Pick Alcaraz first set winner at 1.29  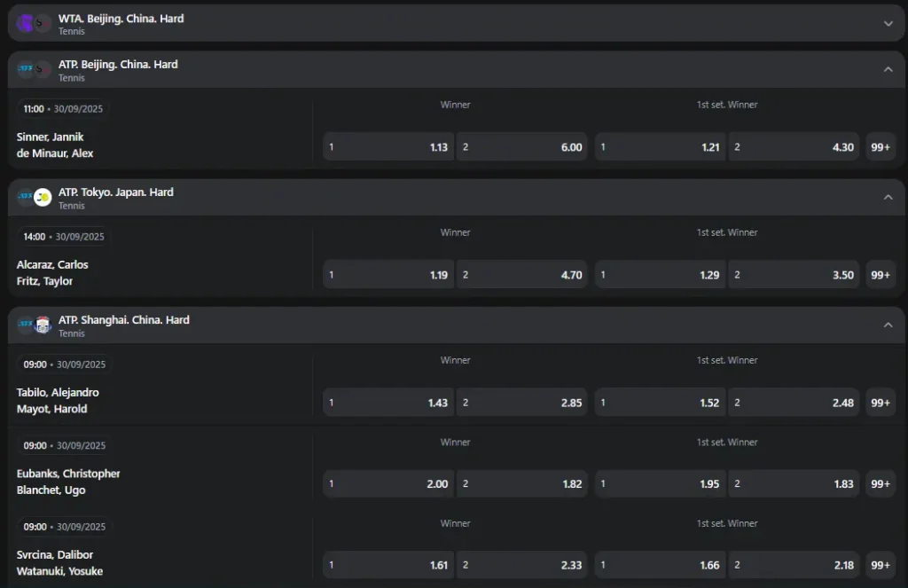tap(660, 275)
